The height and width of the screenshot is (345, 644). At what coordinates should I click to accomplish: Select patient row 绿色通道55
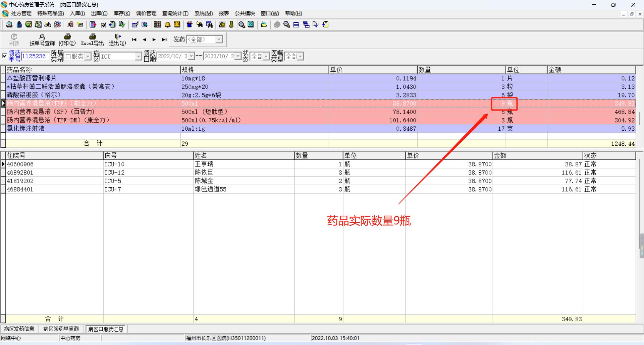click(320, 189)
